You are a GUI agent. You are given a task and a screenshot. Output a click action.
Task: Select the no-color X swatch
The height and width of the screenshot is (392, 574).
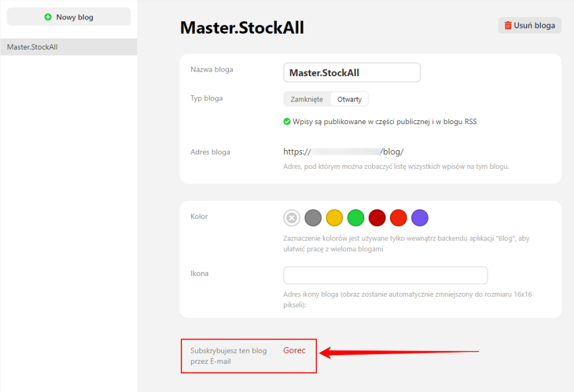point(292,218)
